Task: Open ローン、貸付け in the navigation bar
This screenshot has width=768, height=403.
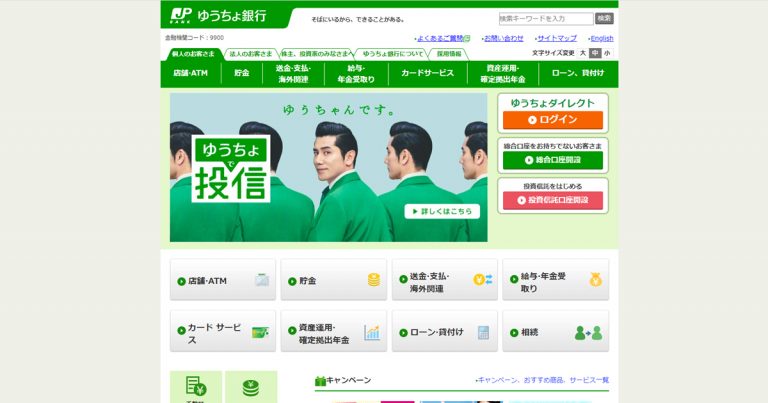Action: tap(578, 73)
